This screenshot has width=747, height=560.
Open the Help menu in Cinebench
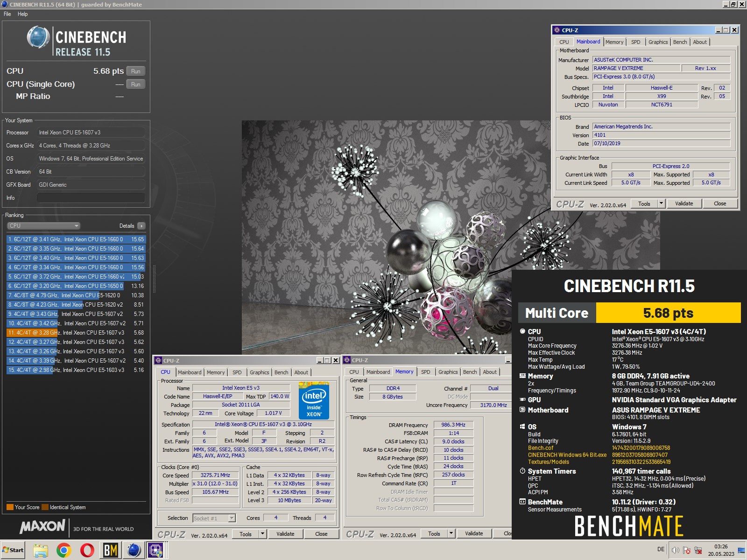pyautogui.click(x=23, y=14)
